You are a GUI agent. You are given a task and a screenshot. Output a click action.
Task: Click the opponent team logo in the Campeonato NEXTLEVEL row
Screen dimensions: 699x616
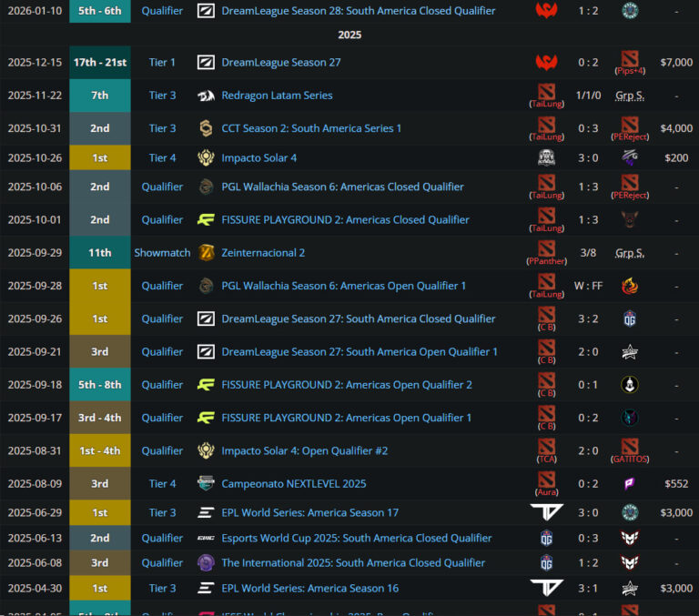(630, 484)
